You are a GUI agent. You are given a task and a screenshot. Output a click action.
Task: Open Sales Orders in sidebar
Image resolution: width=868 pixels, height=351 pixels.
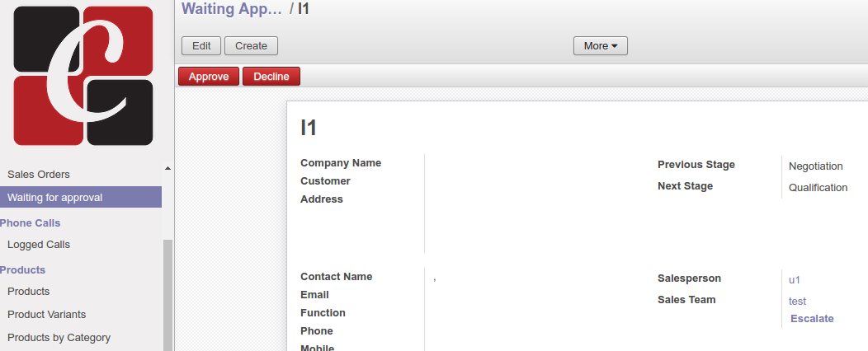(x=39, y=175)
